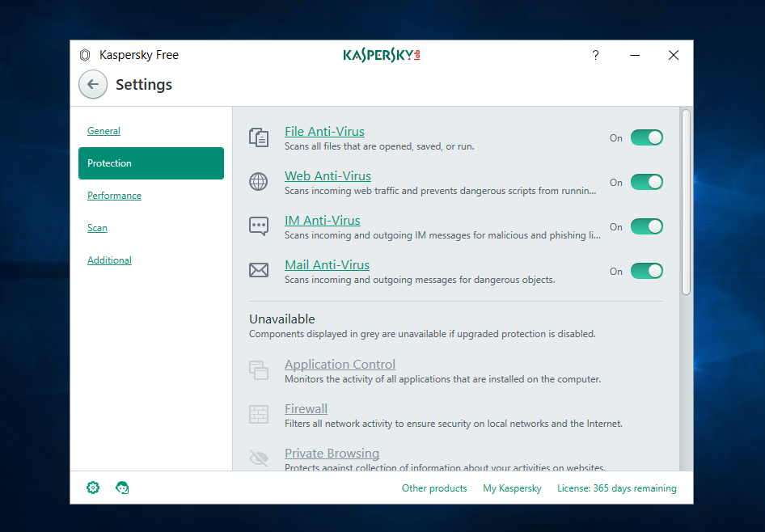Open the Mail Anti-Virus link
765x532 pixels.
pyautogui.click(x=327, y=264)
